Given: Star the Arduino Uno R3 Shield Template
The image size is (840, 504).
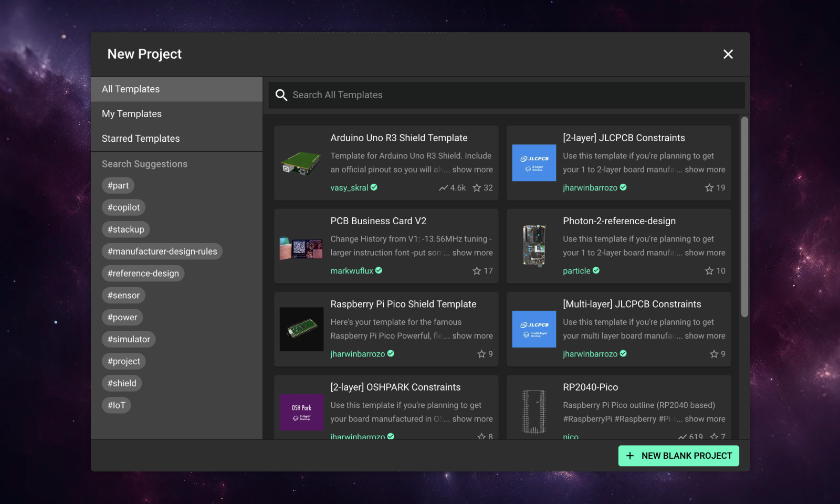Looking at the screenshot, I should (x=477, y=188).
